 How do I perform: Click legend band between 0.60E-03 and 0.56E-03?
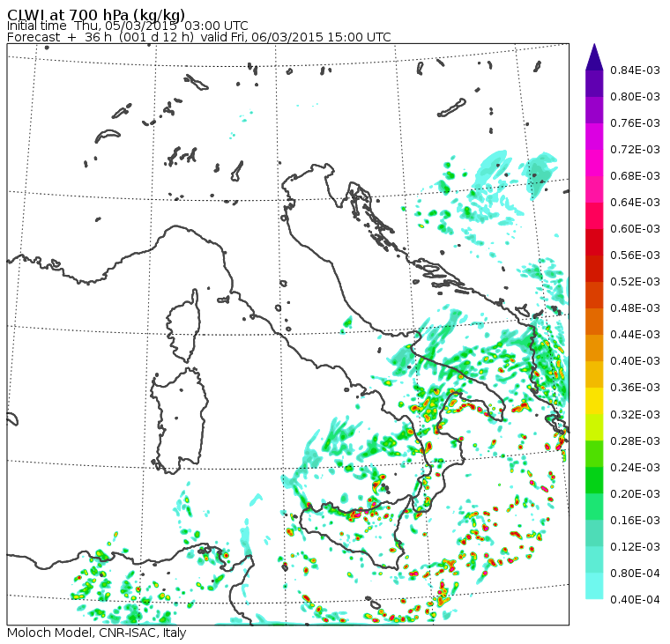click(594, 242)
